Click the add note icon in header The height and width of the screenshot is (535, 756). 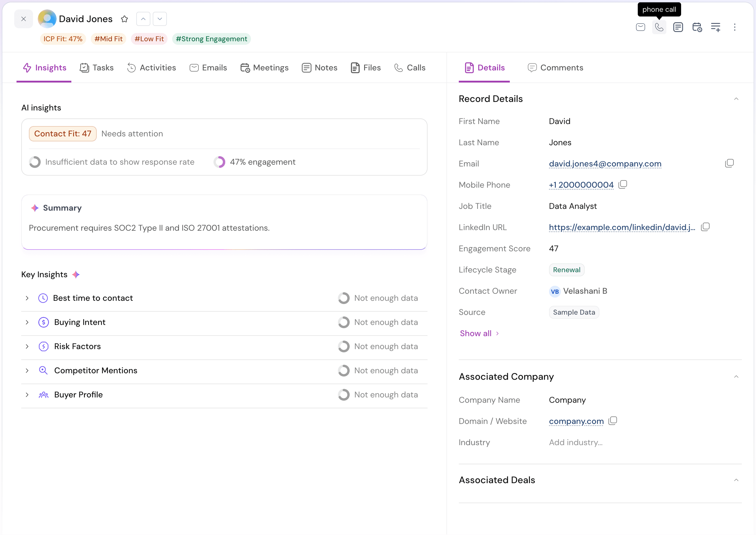(678, 27)
